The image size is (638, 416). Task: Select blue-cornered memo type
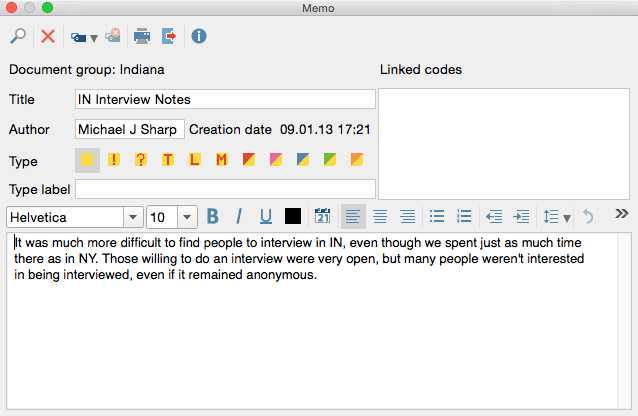[x=303, y=160]
